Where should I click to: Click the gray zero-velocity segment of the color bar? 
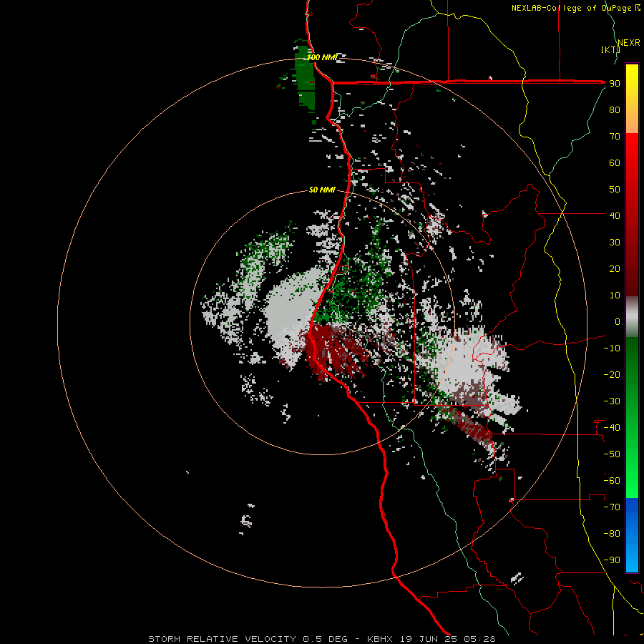(632, 317)
